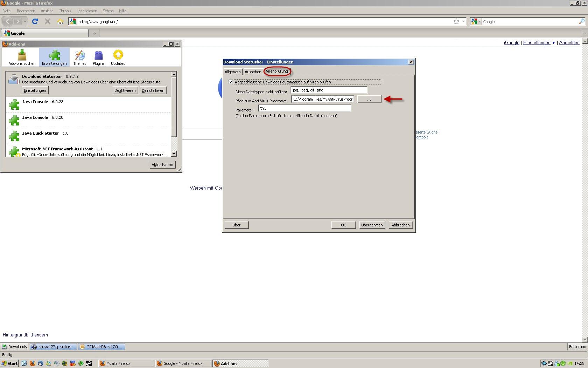Viewport: 588px width, 368px height.
Task: Open the search engine selector dropdown
Action: click(x=476, y=21)
